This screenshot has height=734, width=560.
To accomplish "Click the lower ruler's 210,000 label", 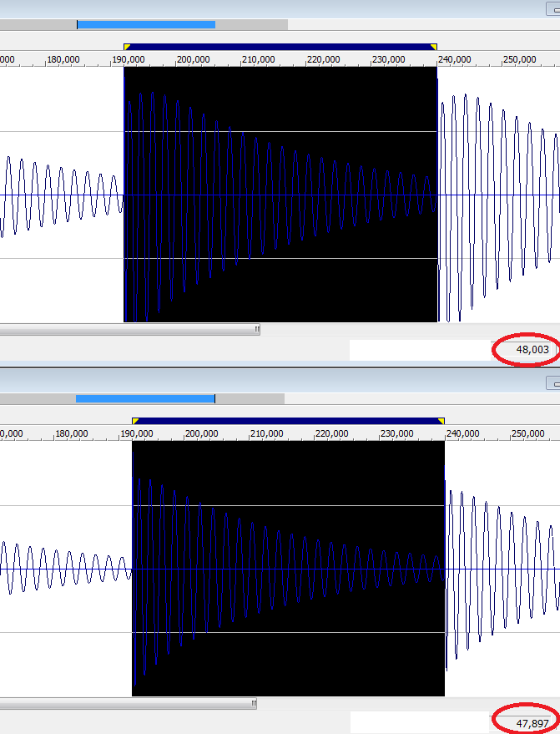I will [x=267, y=433].
